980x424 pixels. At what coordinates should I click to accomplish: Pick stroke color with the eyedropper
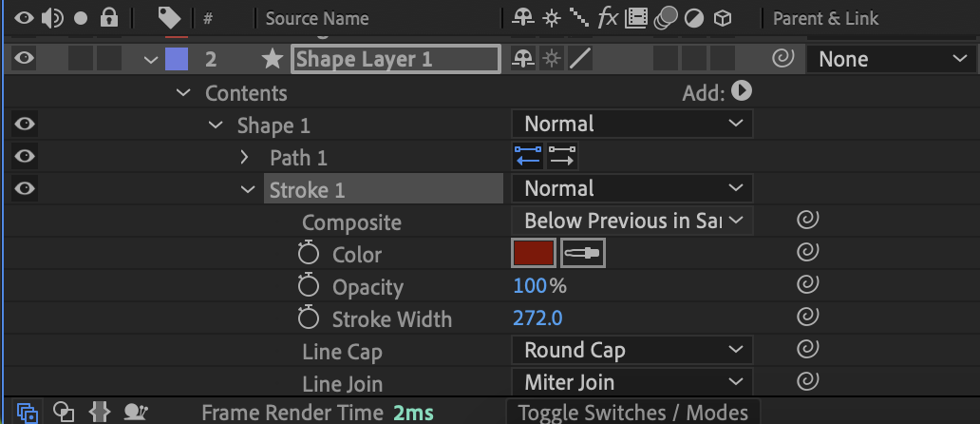[583, 253]
